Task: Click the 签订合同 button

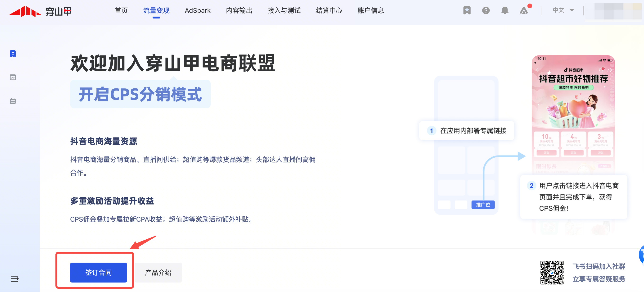Action: [99, 272]
